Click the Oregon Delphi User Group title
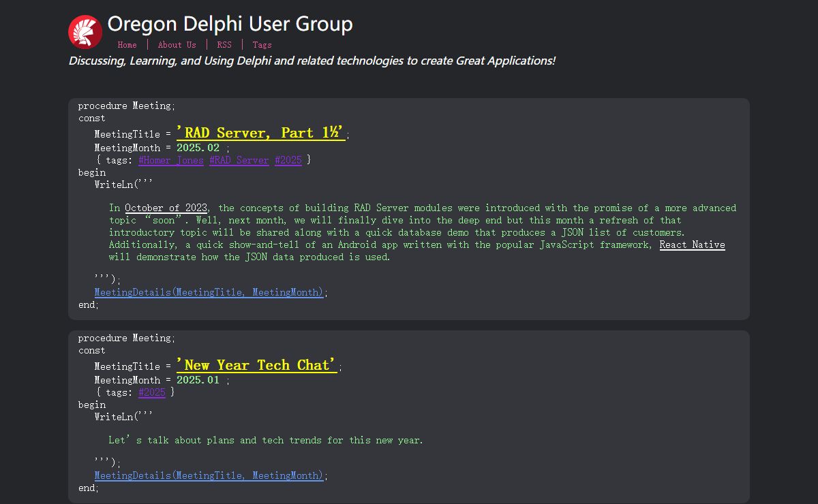 (x=230, y=24)
